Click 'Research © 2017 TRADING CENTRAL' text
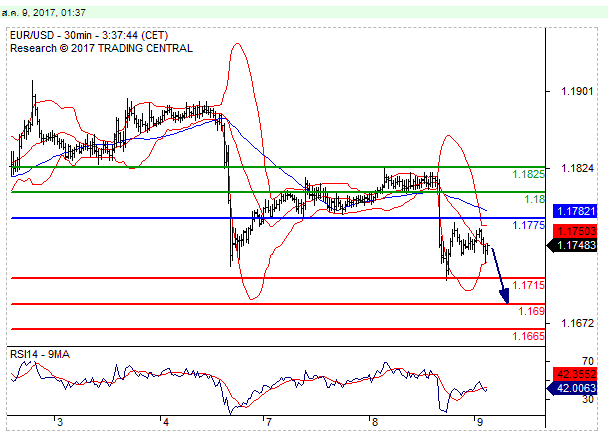This screenshot has height=439, width=608. [101, 48]
